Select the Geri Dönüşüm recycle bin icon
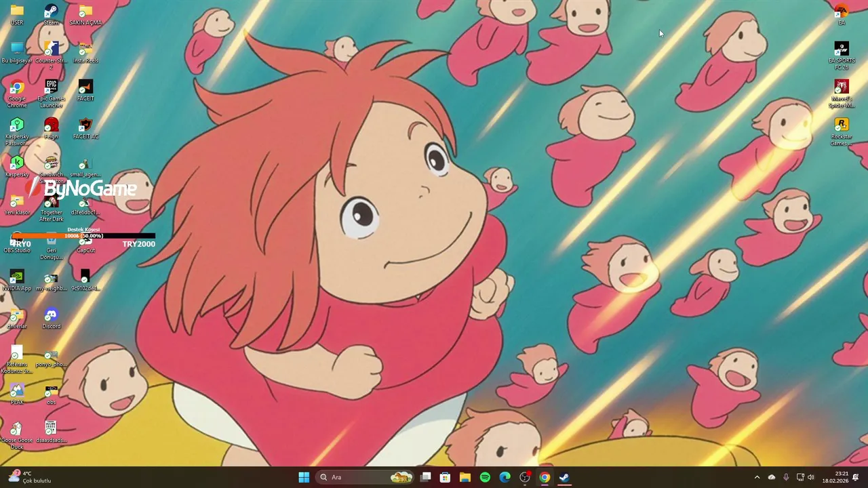Screen dimensions: 868x488 (51, 247)
